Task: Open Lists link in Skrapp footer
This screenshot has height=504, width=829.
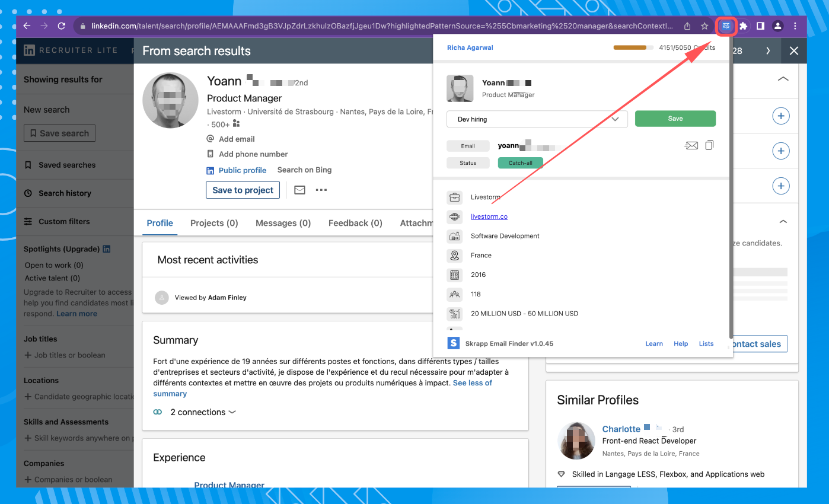Action: [x=706, y=343]
